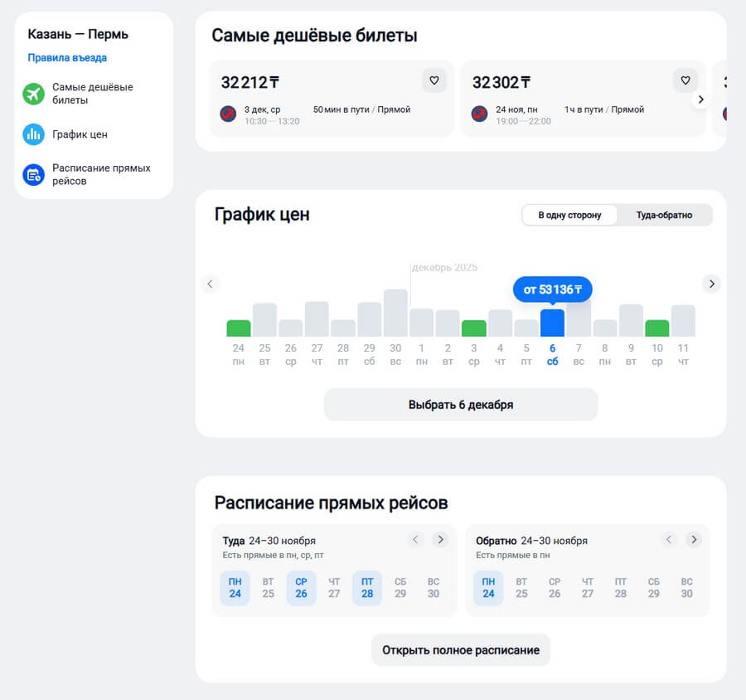Click Открыть полное расписание button

pos(461,650)
